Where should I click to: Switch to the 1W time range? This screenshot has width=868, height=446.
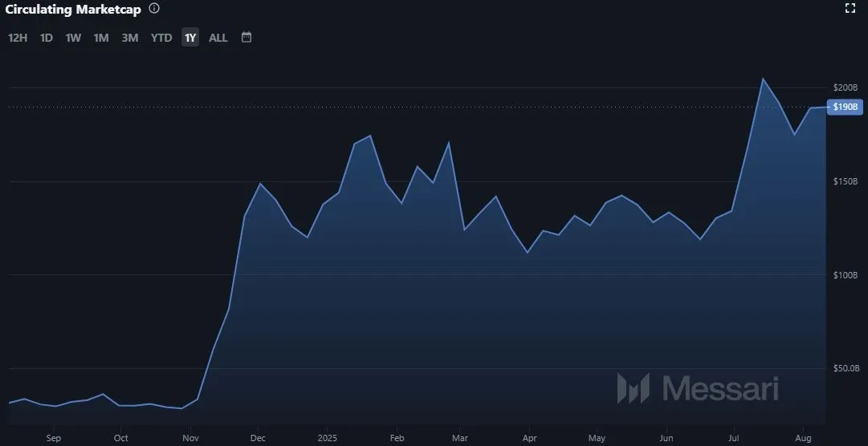pos(73,38)
